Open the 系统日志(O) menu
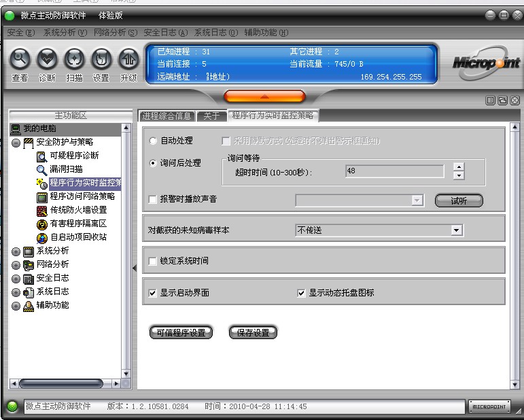 [216, 33]
